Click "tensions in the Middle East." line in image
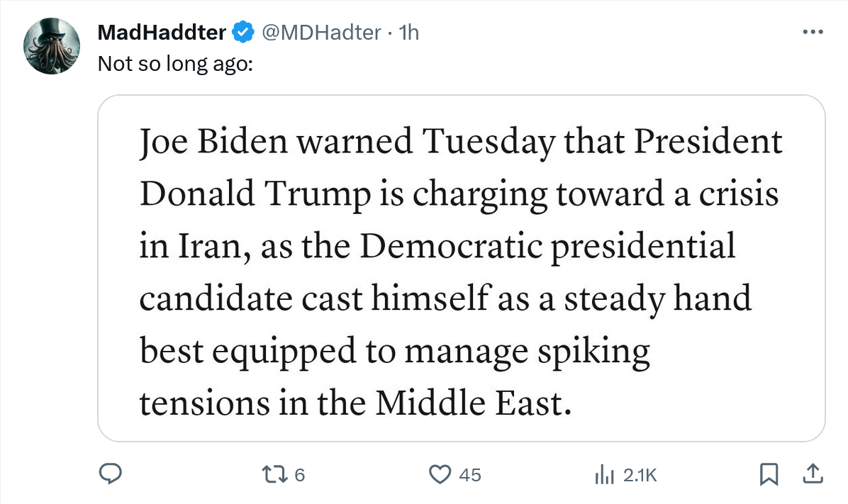848x504 pixels. [355, 403]
